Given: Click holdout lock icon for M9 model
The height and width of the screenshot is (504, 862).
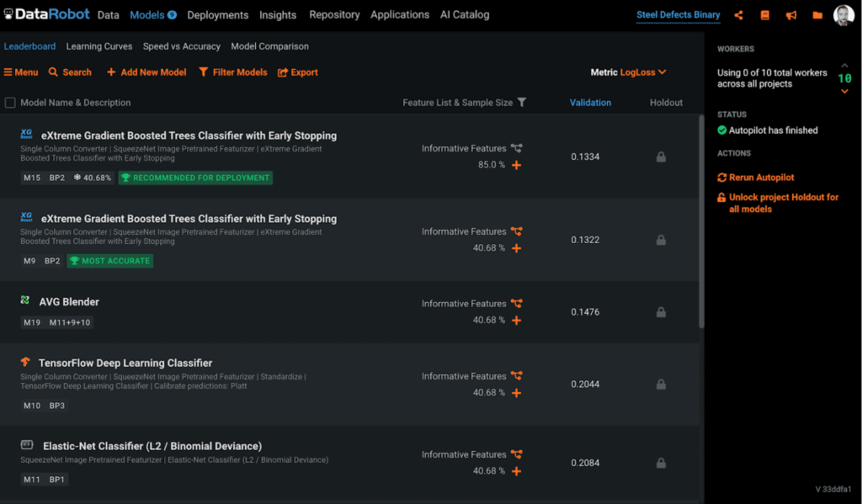Looking at the screenshot, I should coord(661,240).
